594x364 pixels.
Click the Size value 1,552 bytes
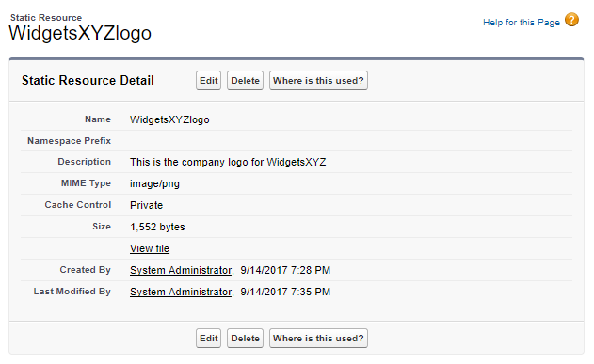pyautogui.click(x=157, y=227)
